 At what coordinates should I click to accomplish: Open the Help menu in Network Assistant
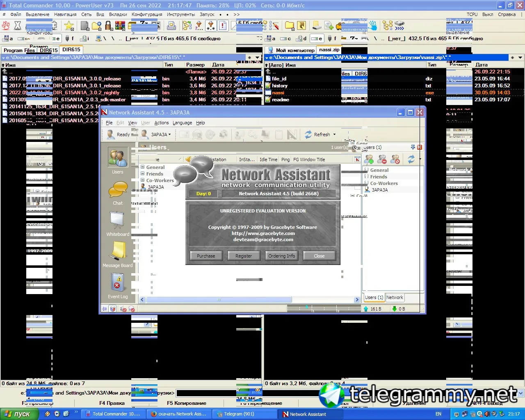pos(201,123)
